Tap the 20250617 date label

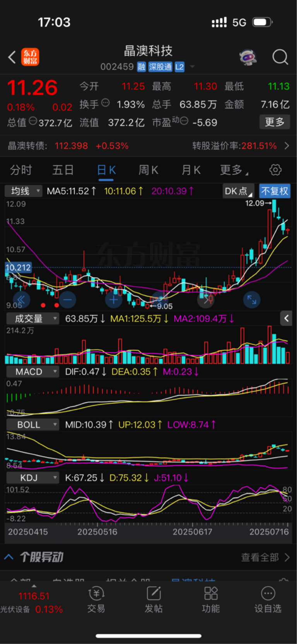tap(192, 532)
